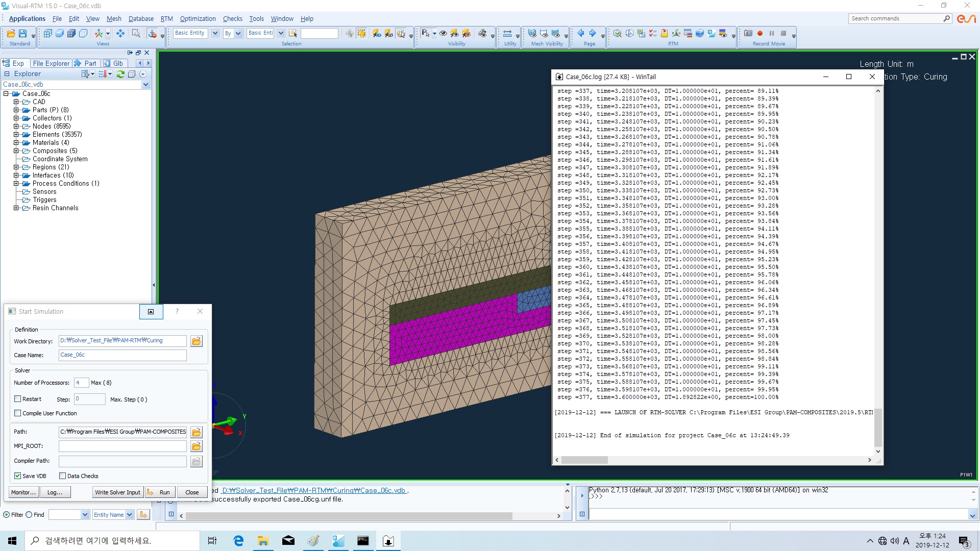
Task: Toggle the Restart checkbox in solver
Action: pos(18,399)
